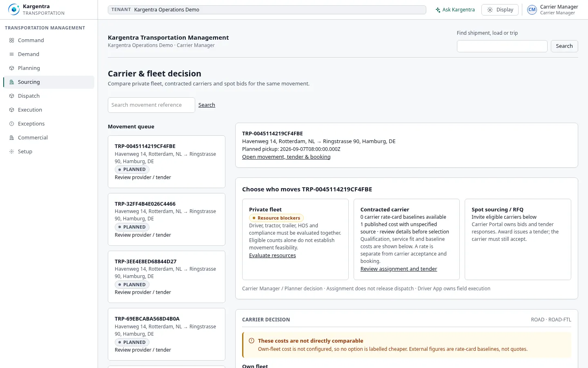Click the ROAD · ROAD-FTL label
588x368 pixels.
[551, 320]
